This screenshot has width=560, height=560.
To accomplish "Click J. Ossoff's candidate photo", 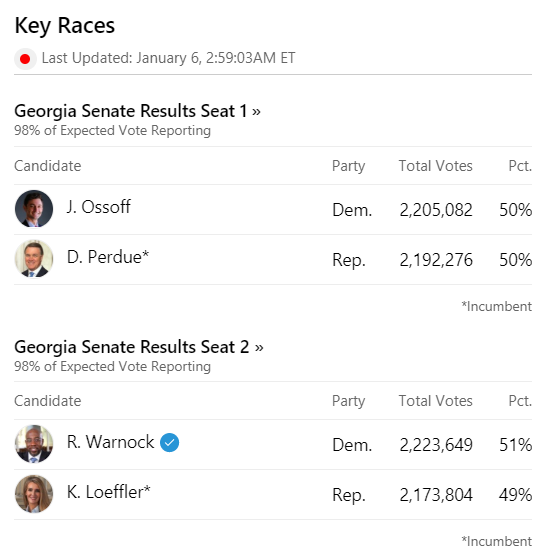I will point(34,209).
